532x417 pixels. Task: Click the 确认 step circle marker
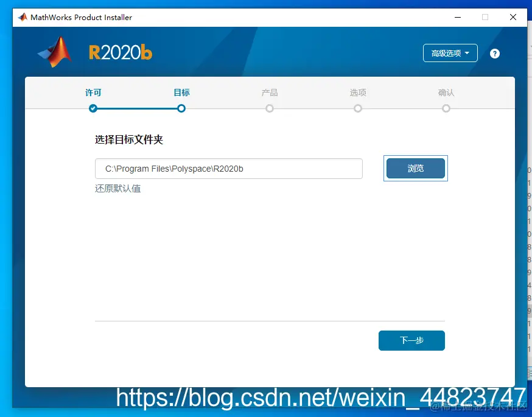(446, 108)
